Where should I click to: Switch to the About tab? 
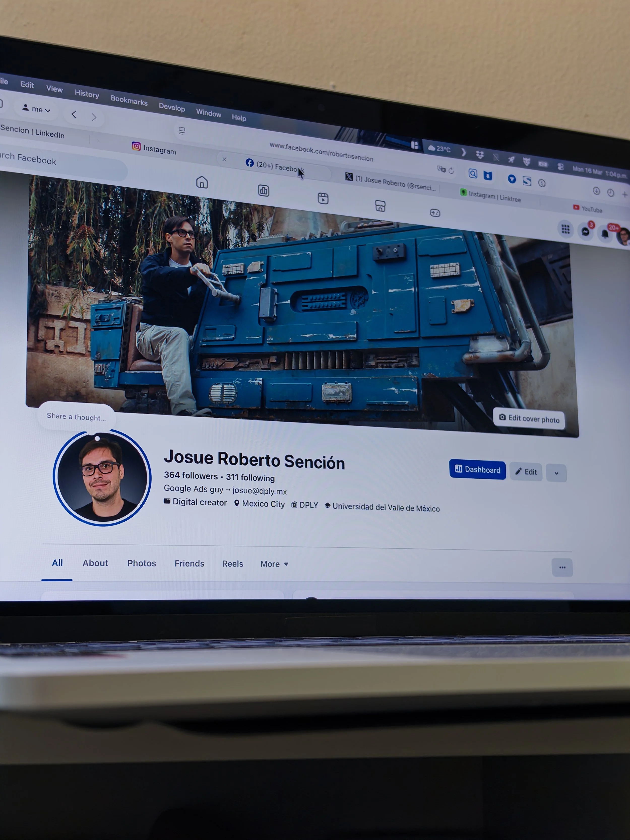(x=95, y=563)
